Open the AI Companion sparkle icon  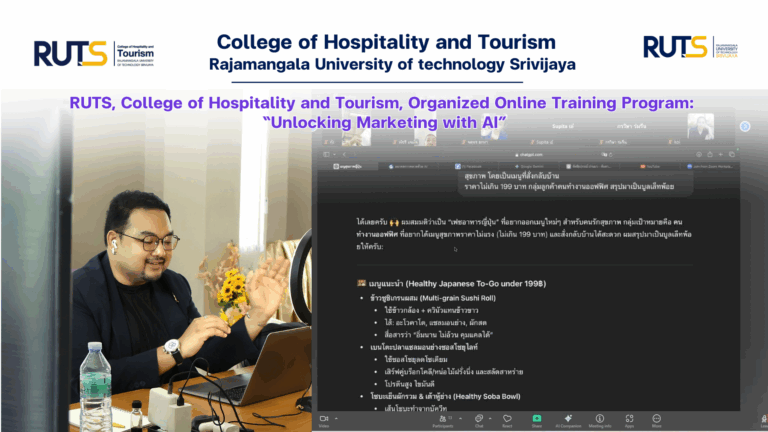[568, 418]
